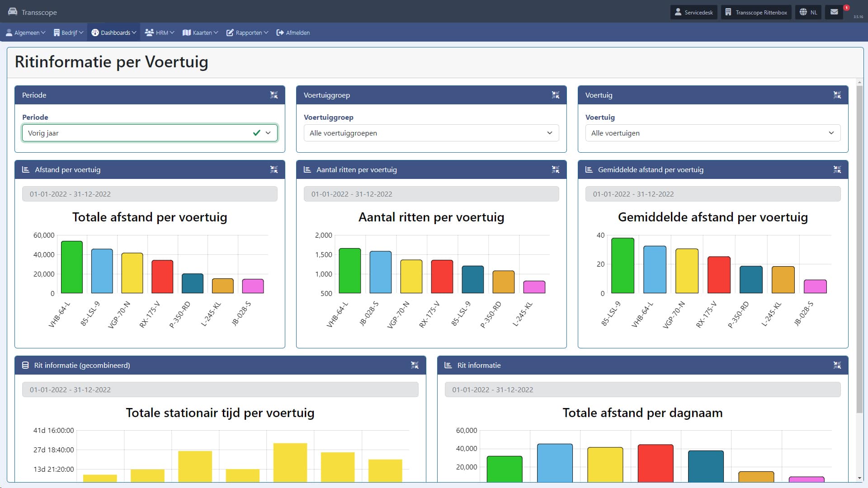This screenshot has height=488, width=868.
Task: Click the Transscope car logo icon
Action: 13,12
